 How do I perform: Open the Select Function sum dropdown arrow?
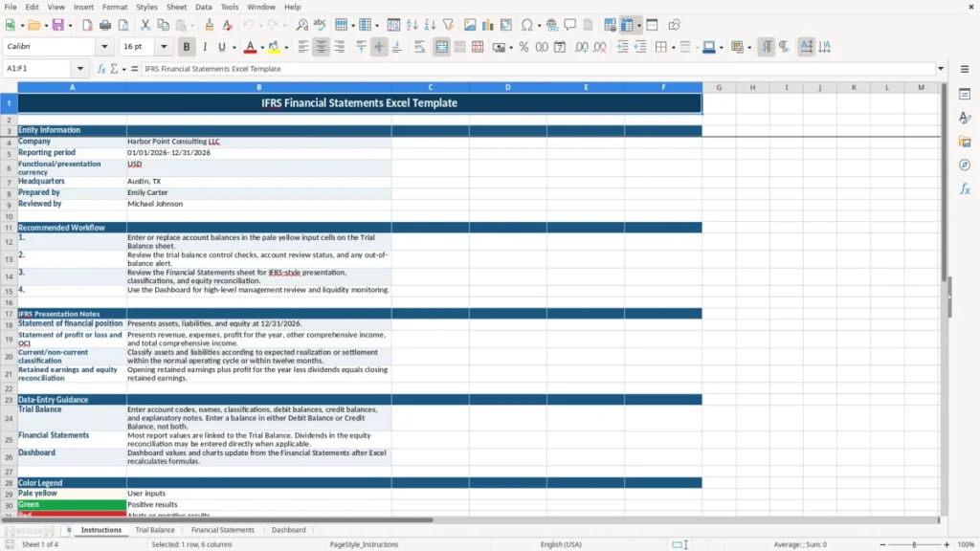pyautogui.click(x=123, y=69)
